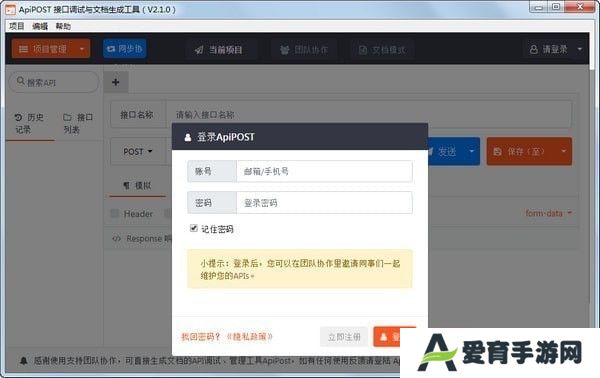Click the 请登录 user icon
The width and height of the screenshot is (600, 378).
[x=533, y=49]
